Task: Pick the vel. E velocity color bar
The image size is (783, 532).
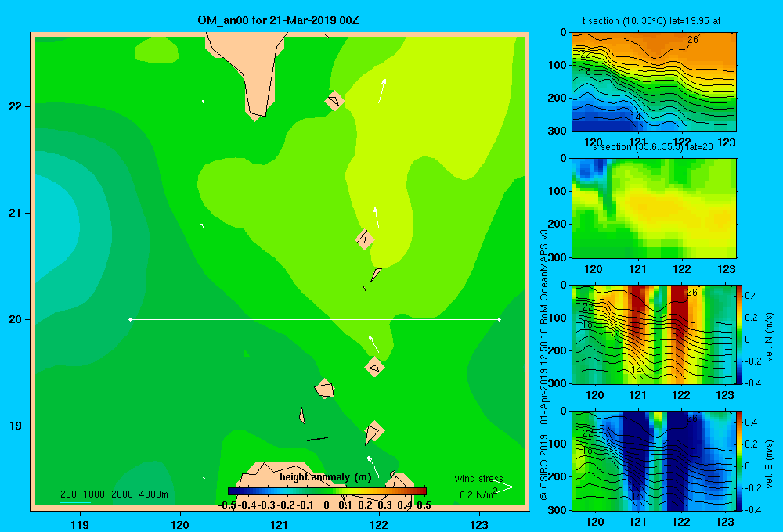Action: (x=739, y=461)
